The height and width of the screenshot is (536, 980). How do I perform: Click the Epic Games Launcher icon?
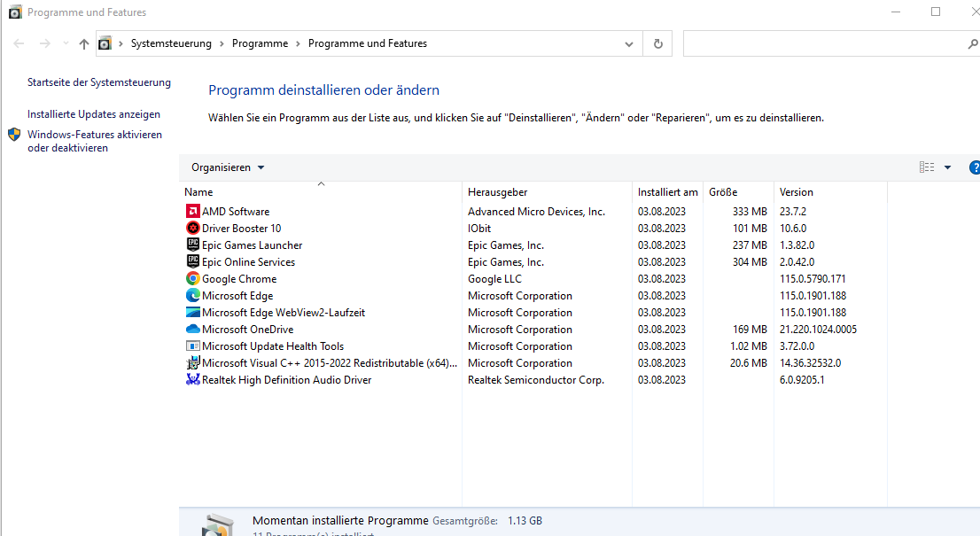click(x=192, y=245)
